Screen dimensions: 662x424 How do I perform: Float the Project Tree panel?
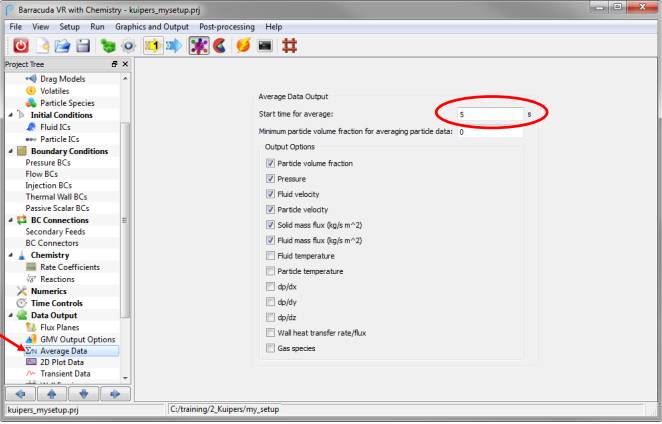click(114, 64)
